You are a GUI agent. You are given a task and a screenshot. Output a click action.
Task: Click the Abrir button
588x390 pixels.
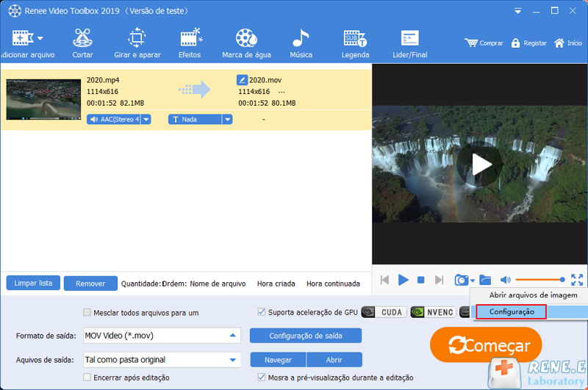pyautogui.click(x=334, y=360)
